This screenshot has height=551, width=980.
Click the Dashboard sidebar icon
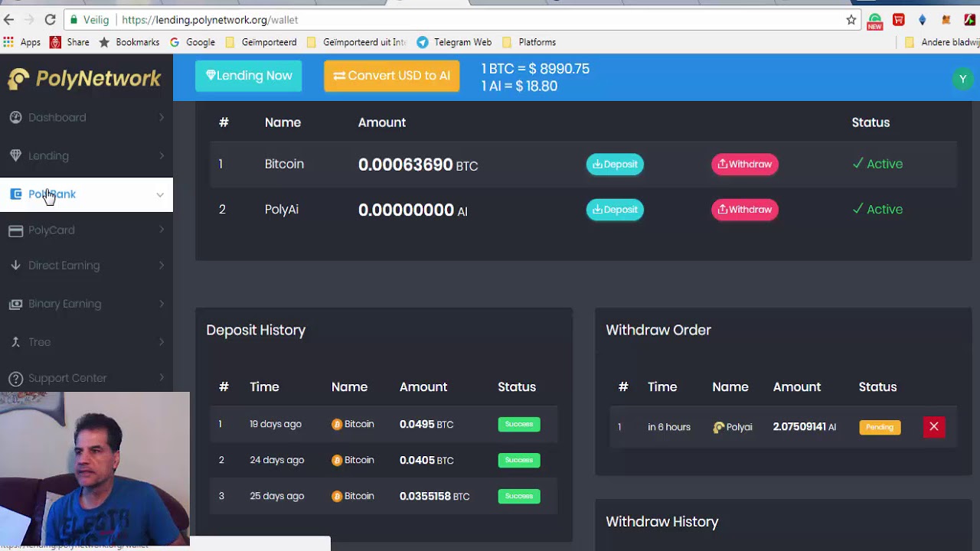(x=15, y=117)
